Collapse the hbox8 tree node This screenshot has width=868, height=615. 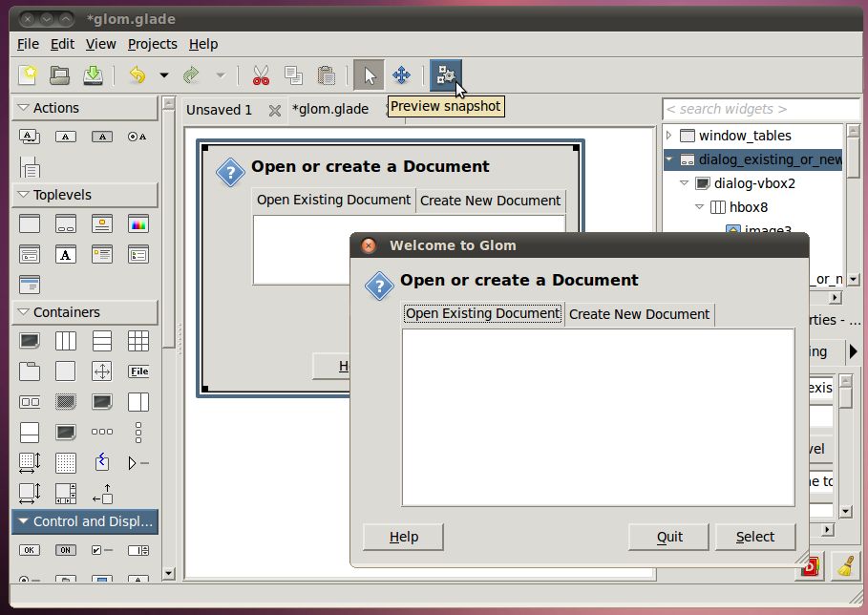[699, 206]
